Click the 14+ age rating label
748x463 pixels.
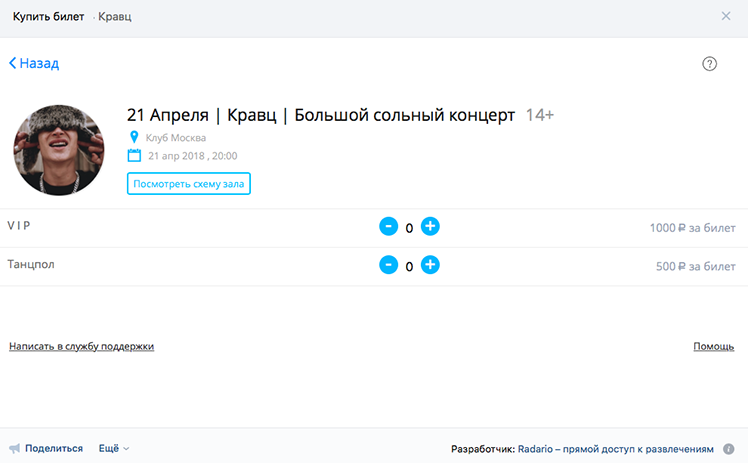540,115
